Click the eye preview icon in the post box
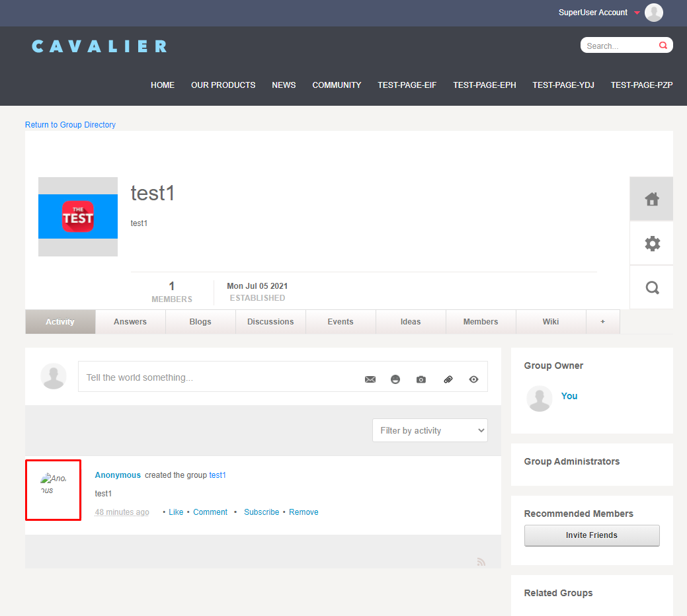Viewport: 687px width, 616px height. coord(473,379)
